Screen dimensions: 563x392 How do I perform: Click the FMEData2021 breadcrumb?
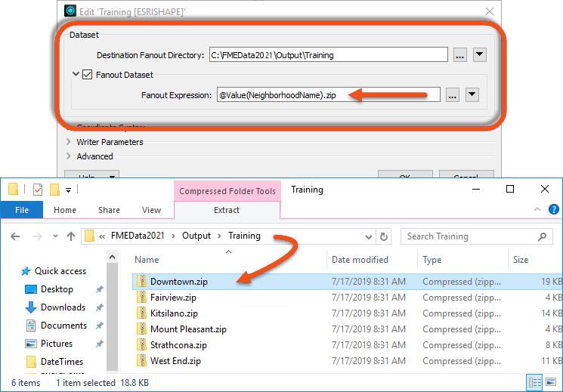[x=138, y=236]
